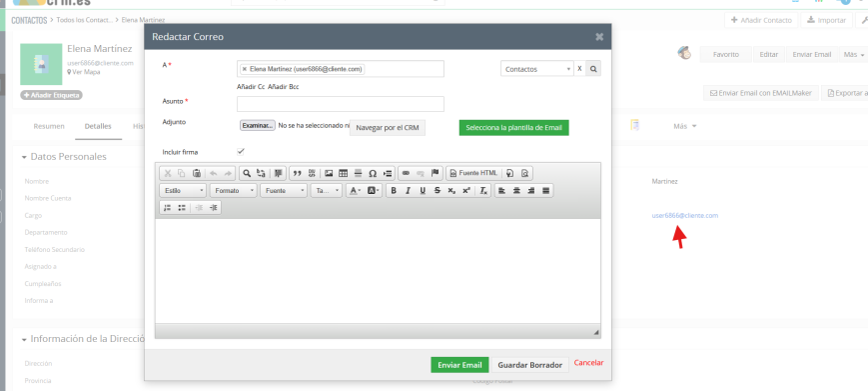Viewport: 868px width, 391px height.
Task: Open the font size dropdown labeled Ta...
Action: [x=326, y=191]
